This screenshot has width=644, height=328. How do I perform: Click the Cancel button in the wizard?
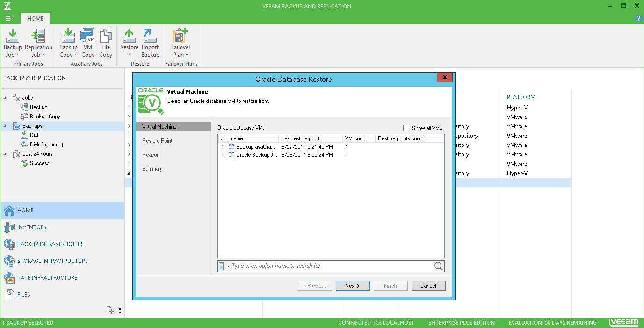point(428,286)
